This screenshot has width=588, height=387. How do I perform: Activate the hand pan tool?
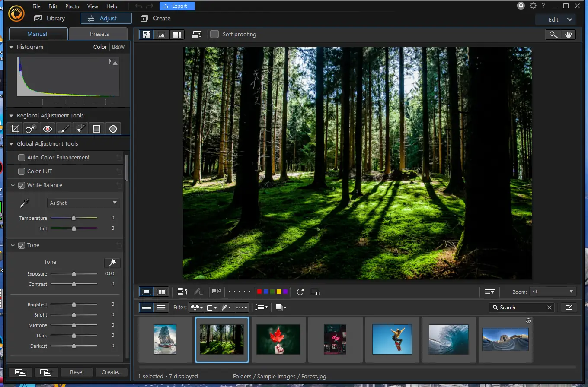click(568, 35)
